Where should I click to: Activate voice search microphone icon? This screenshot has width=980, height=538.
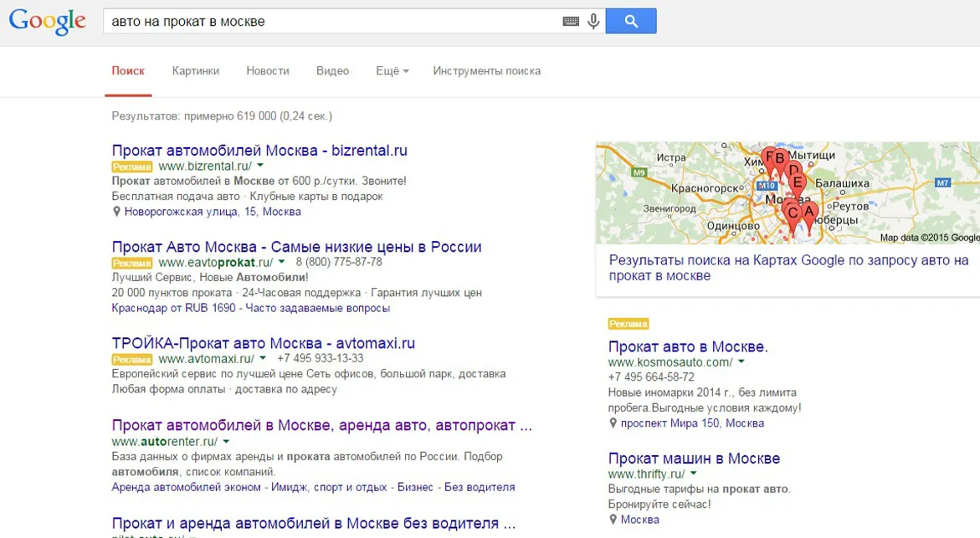click(x=593, y=21)
